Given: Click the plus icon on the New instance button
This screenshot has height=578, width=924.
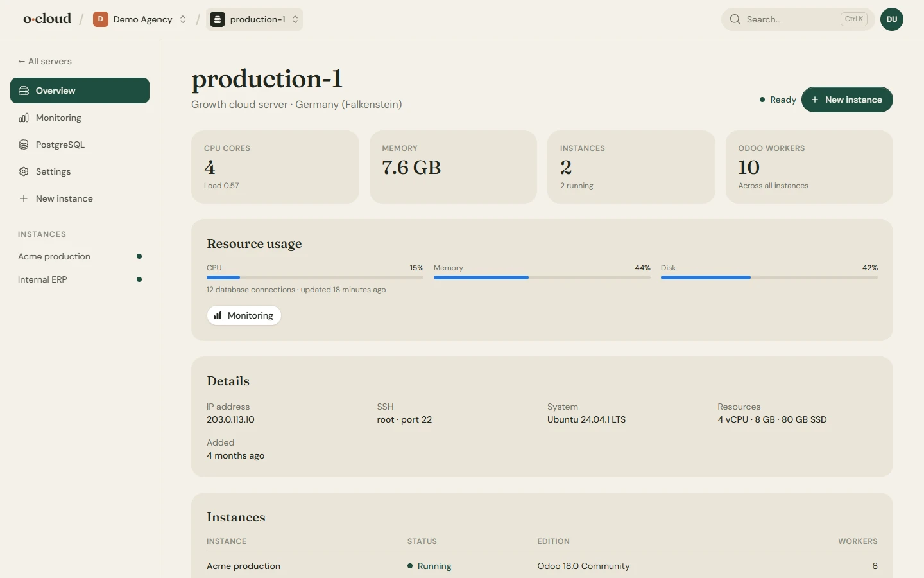Looking at the screenshot, I should point(815,100).
